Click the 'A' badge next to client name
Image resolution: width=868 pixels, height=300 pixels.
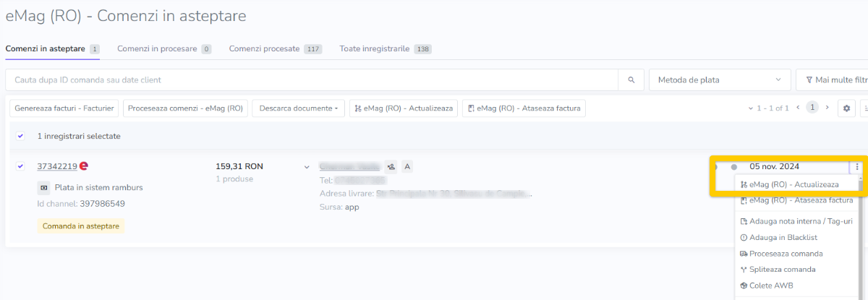(x=407, y=167)
